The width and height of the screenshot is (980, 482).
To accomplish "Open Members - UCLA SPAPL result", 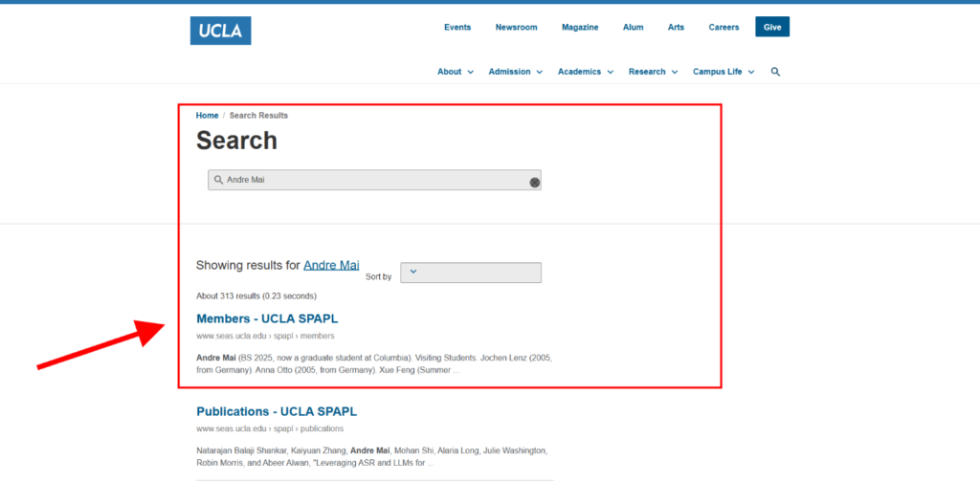I will (267, 318).
